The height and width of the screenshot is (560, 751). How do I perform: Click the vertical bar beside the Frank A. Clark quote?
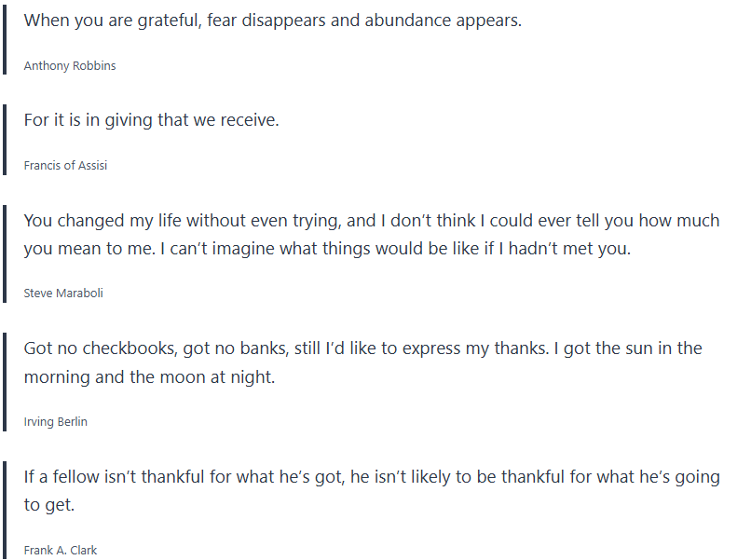(5, 510)
